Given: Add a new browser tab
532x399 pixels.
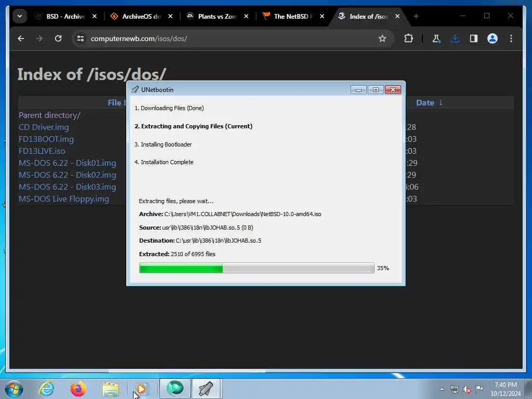Looking at the screenshot, I should pos(416,16).
